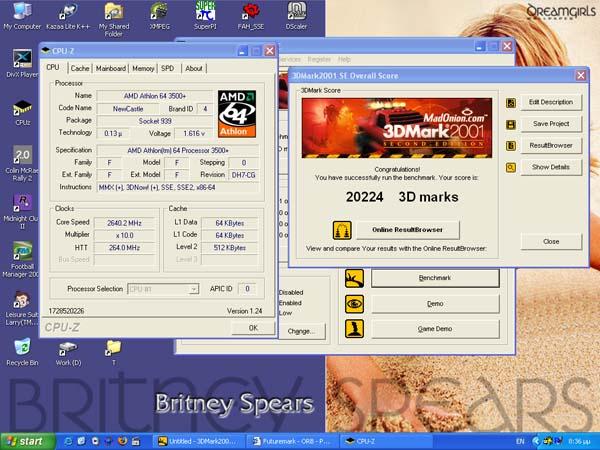600x450 pixels.
Task: Click the eye Demo icon in 3DMark
Action: tap(354, 304)
